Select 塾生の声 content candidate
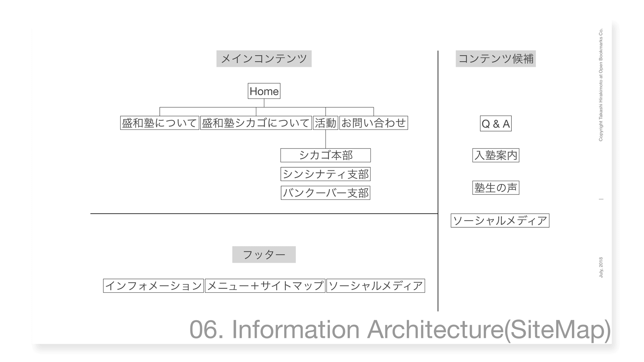The height and width of the screenshot is (362, 644). (495, 187)
